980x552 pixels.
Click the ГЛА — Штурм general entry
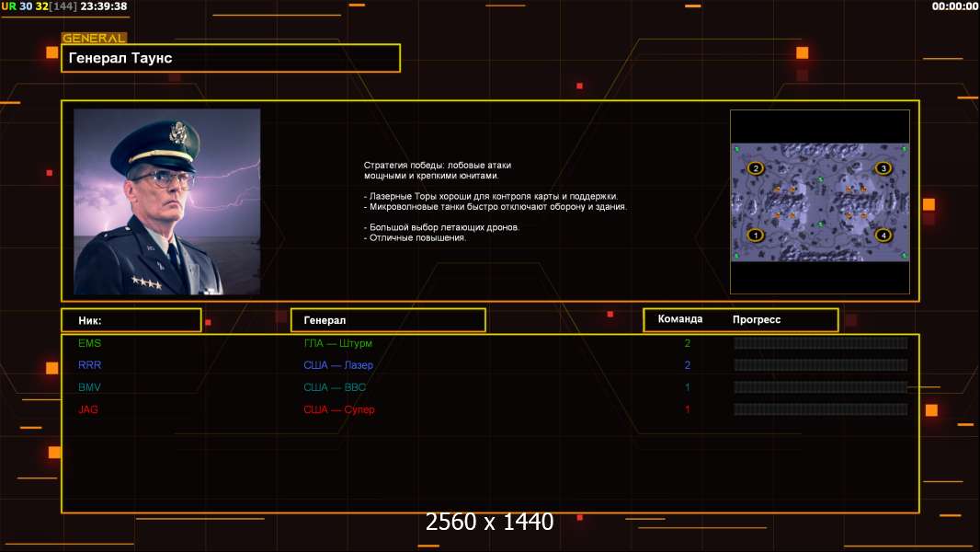(x=337, y=343)
